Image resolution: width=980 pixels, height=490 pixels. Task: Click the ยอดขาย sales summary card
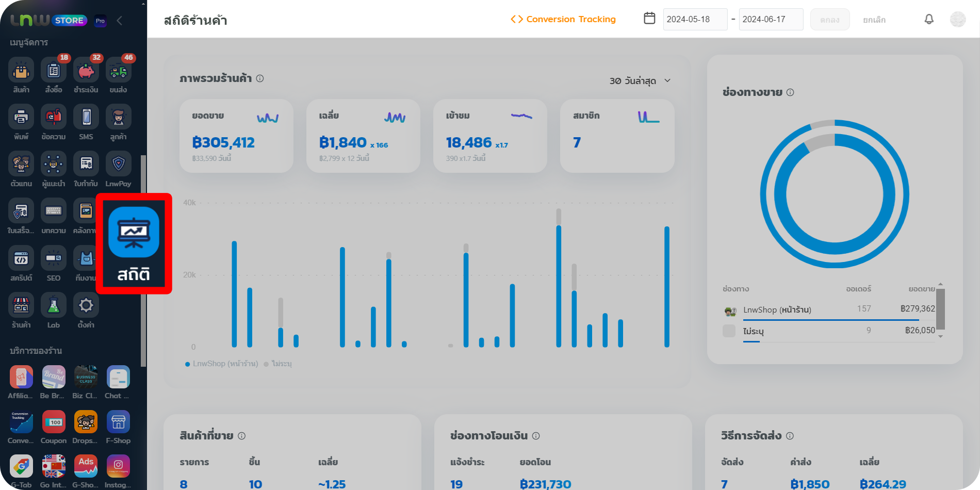click(236, 136)
